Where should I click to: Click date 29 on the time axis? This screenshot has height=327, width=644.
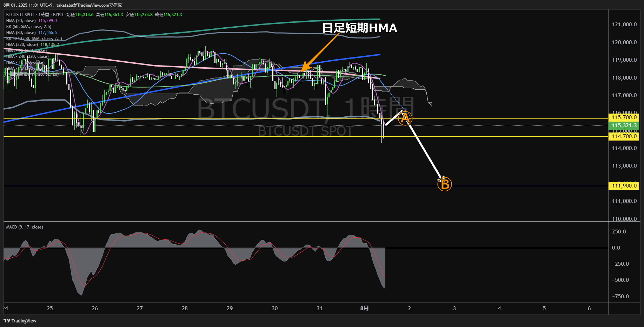pyautogui.click(x=230, y=308)
